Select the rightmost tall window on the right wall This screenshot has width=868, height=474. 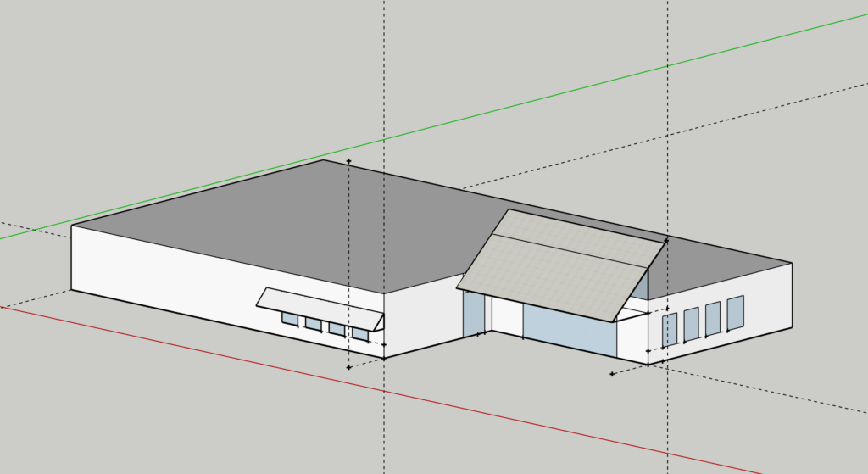point(735,312)
